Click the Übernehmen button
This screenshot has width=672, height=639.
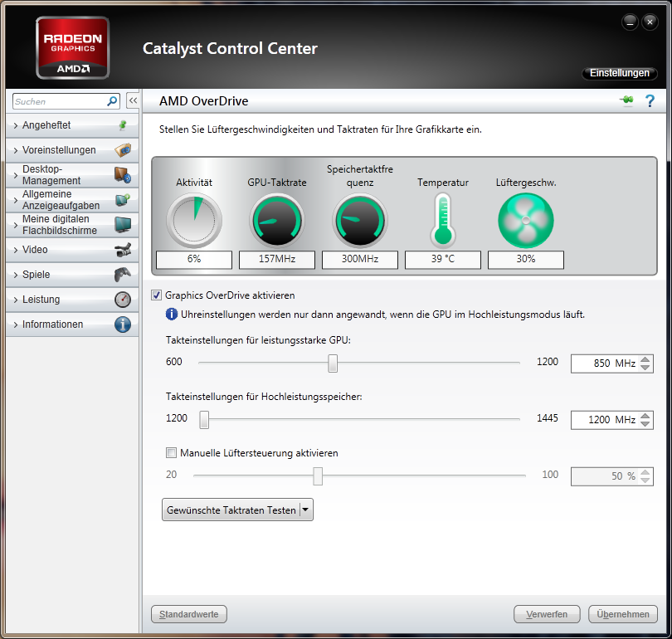click(623, 614)
